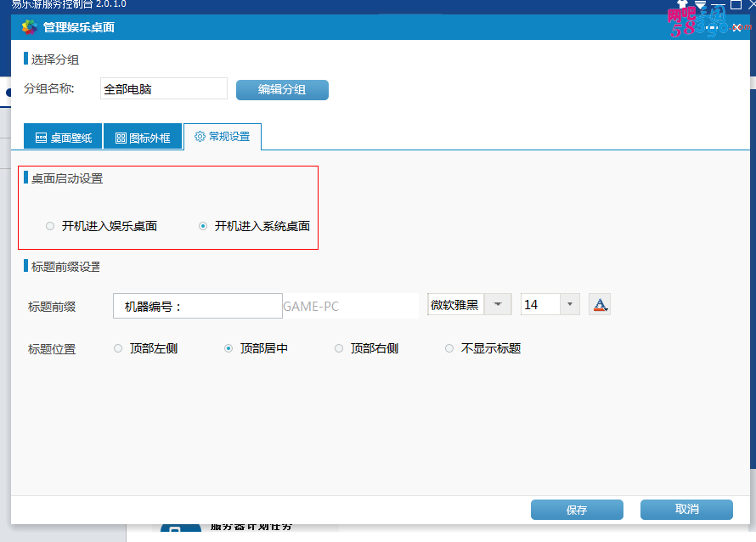Open the 微软雅黑 font dropdown arrow
This screenshot has height=542, width=756.
pyautogui.click(x=498, y=304)
